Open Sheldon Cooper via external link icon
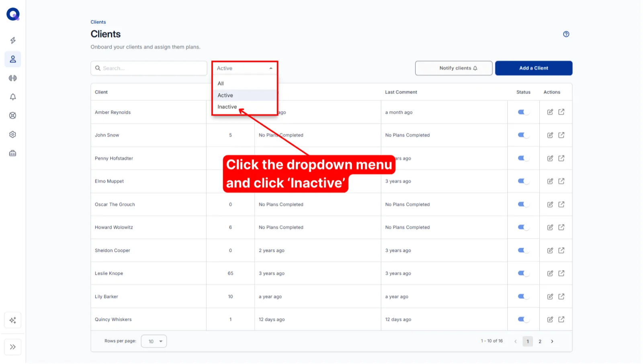 (x=561, y=250)
